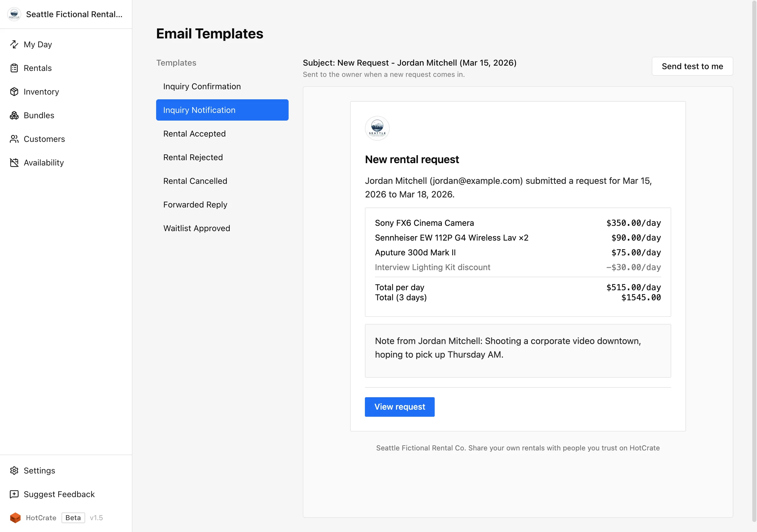Click the Templates list heading

(x=176, y=63)
